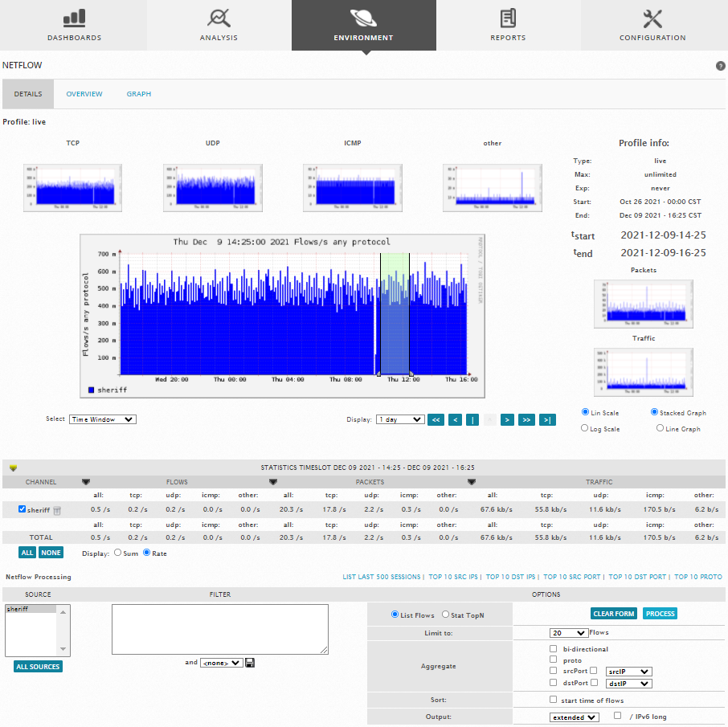This screenshot has height=727, width=728.
Task: Click the CLEAR FORM button
Action: coord(614,613)
